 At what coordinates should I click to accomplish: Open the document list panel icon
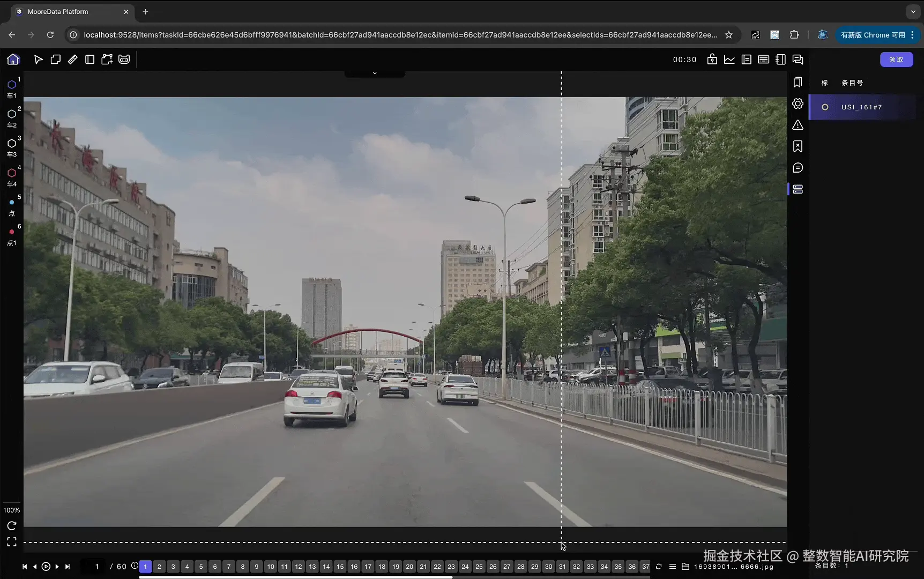747,60
